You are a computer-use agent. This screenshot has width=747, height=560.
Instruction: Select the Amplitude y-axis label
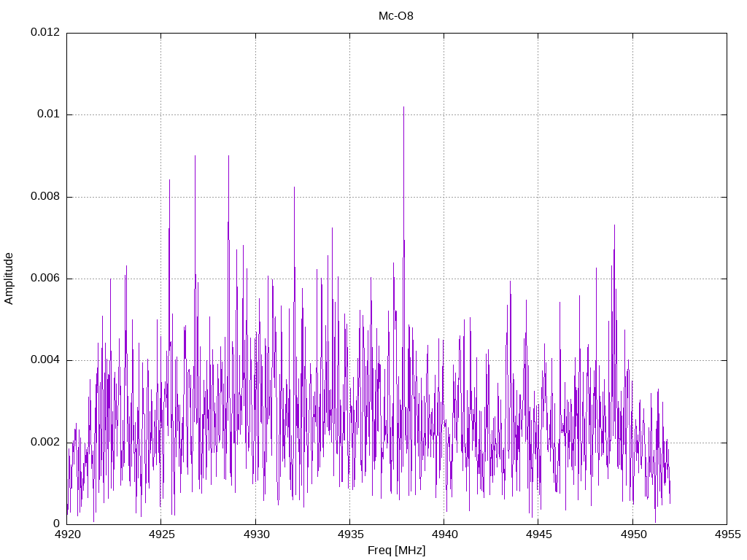pos(9,279)
